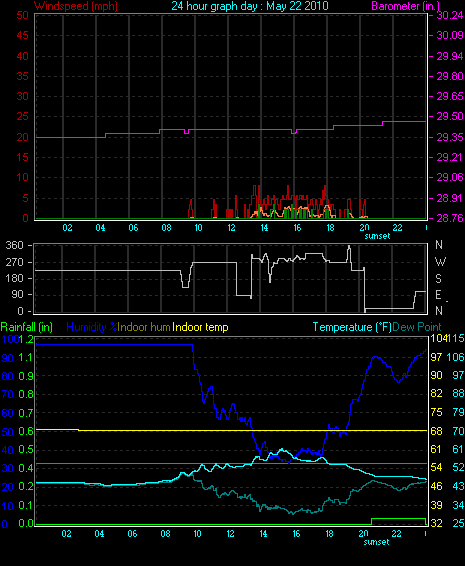The image size is (465, 566).
Task: Click green rainfall axis value 0.5
Action: click(x=26, y=449)
